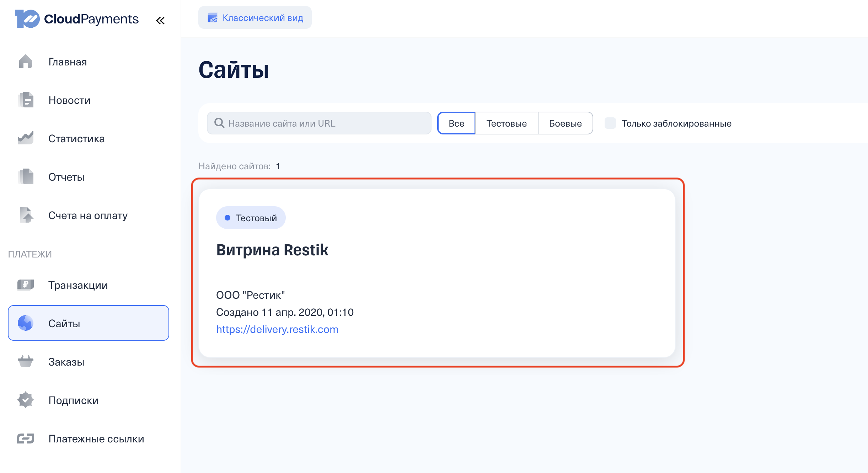Switch to Классический вид
Image resolution: width=868 pixels, height=473 pixels.
[255, 18]
